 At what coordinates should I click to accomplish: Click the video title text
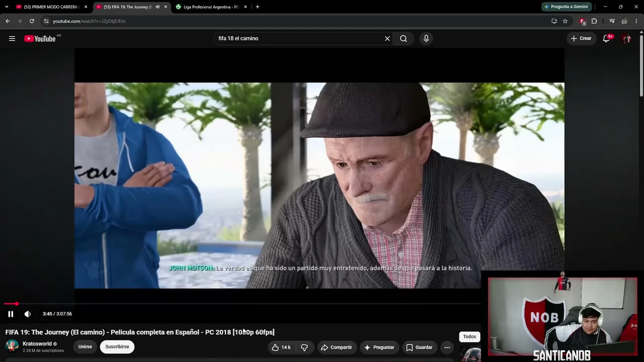click(x=140, y=332)
